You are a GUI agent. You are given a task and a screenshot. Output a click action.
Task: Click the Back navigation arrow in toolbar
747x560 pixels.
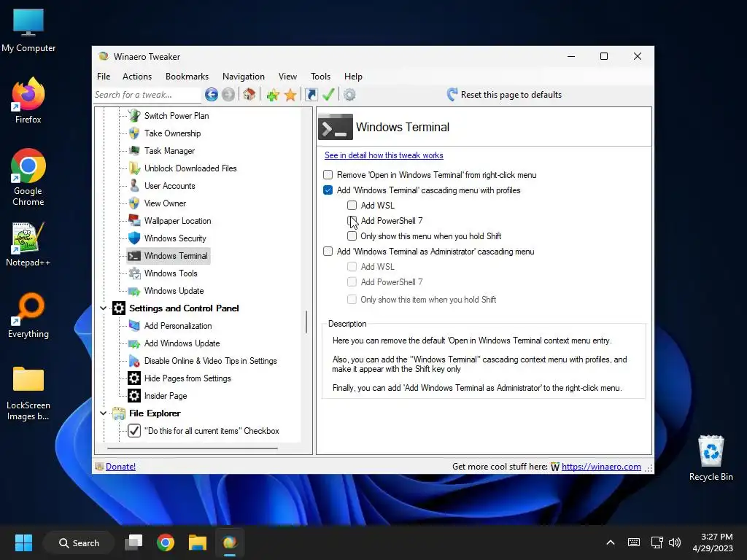click(211, 95)
